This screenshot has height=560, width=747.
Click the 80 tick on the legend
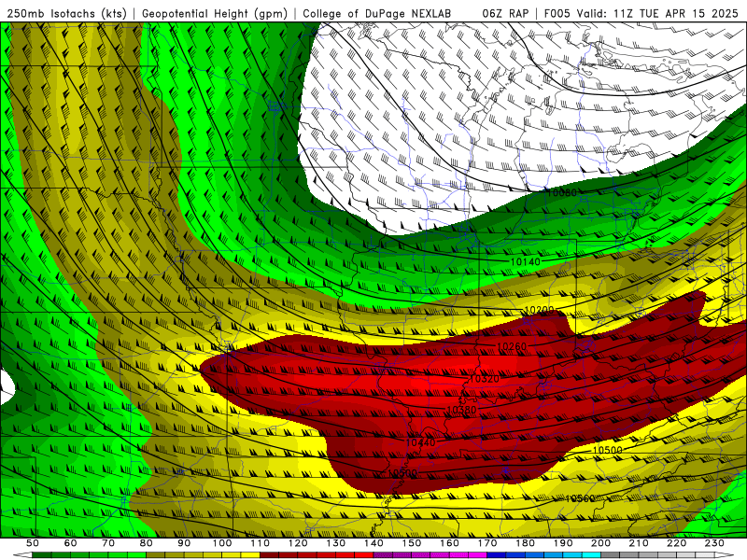[146, 543]
